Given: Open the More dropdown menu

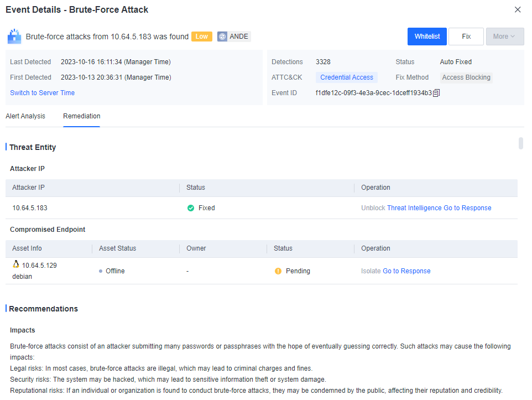Looking at the screenshot, I should tap(504, 37).
